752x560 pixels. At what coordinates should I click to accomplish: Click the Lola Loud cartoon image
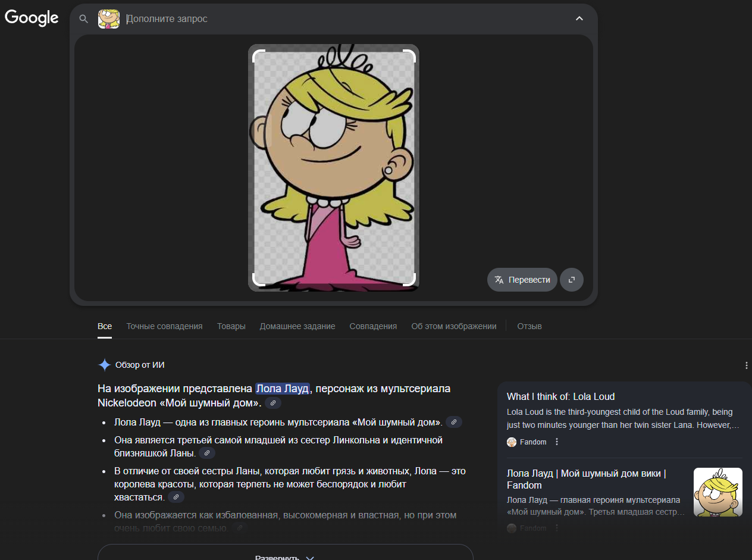tap(334, 168)
